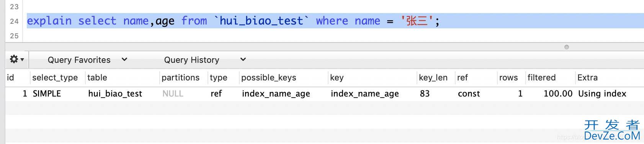
Task: Click the 'select' keyword in query
Action: [97, 21]
